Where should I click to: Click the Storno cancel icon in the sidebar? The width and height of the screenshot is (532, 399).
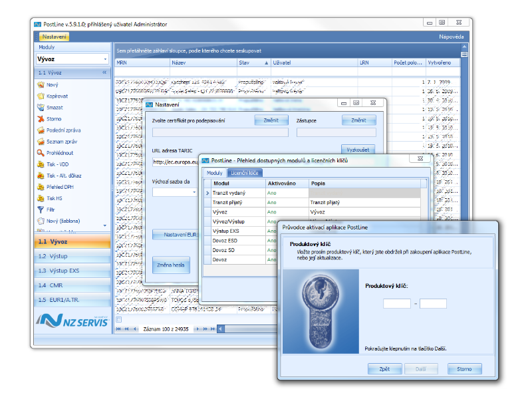click(41, 119)
